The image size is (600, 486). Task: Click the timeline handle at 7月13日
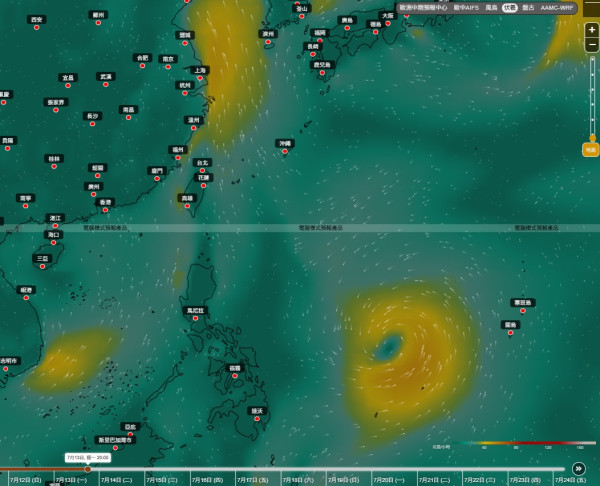[x=88, y=469]
